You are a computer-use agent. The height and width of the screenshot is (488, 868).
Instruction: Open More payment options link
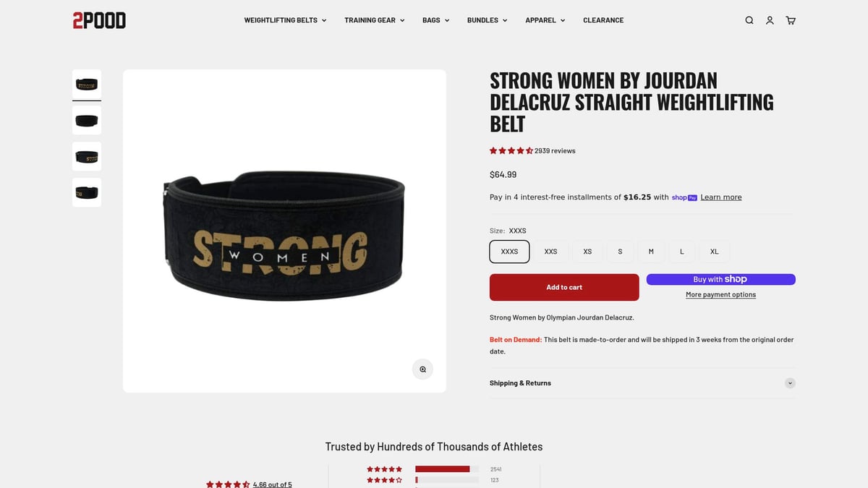(720, 295)
